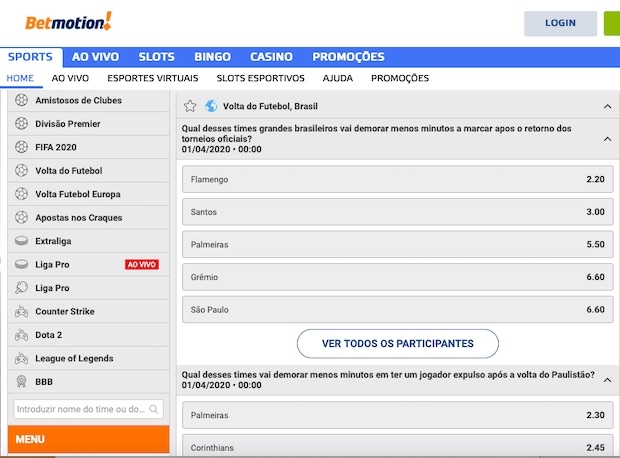The width and height of the screenshot is (620, 458).
Task: Open the orange MENU bar
Action: [x=88, y=439]
